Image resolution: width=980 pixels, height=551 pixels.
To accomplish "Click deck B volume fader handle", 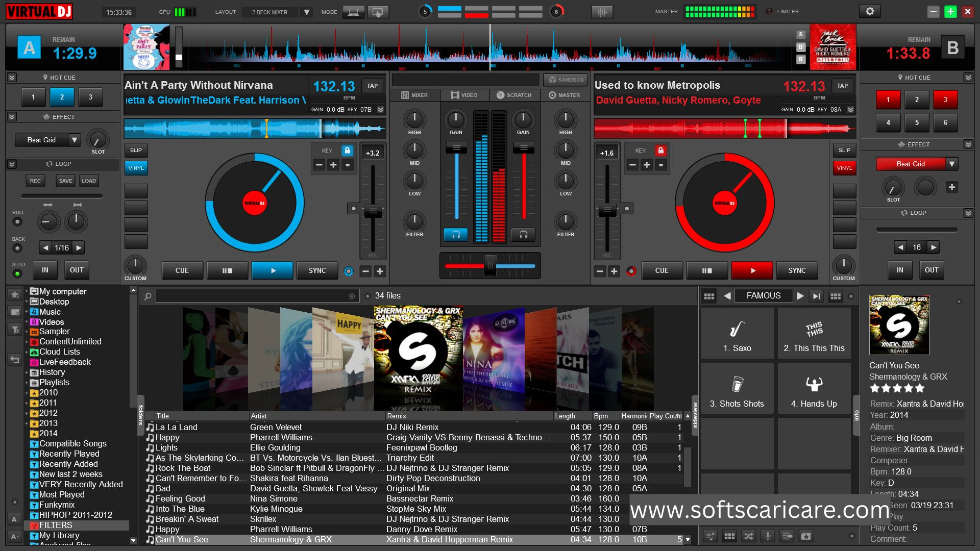I will point(523,148).
